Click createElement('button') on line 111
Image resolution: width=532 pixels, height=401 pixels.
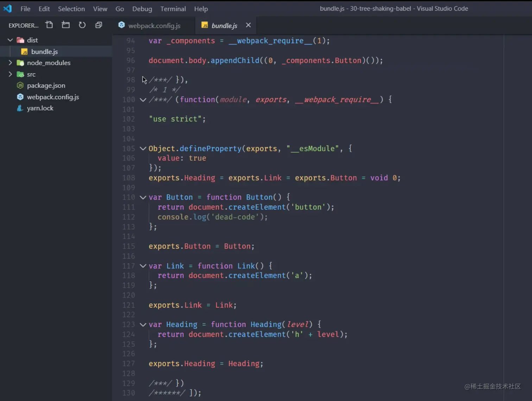coord(279,207)
